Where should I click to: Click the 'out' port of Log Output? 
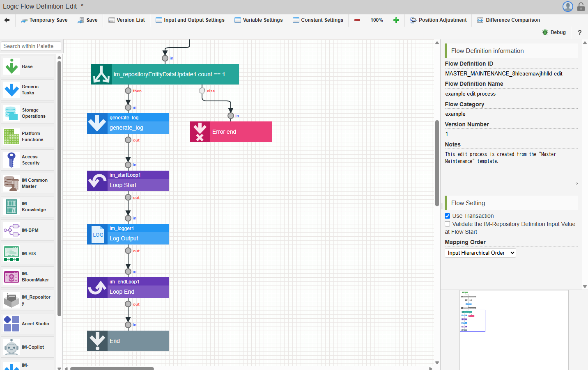pyautogui.click(x=128, y=251)
